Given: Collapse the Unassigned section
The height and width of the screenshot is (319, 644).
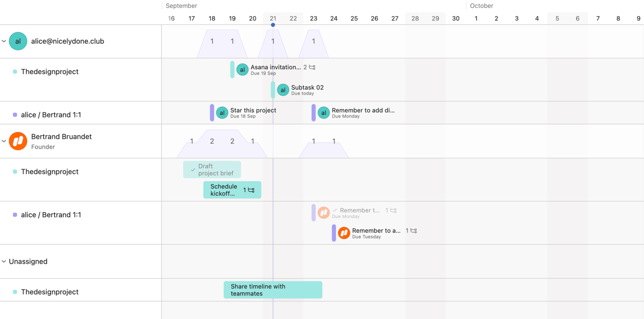Looking at the screenshot, I should pos(4,262).
